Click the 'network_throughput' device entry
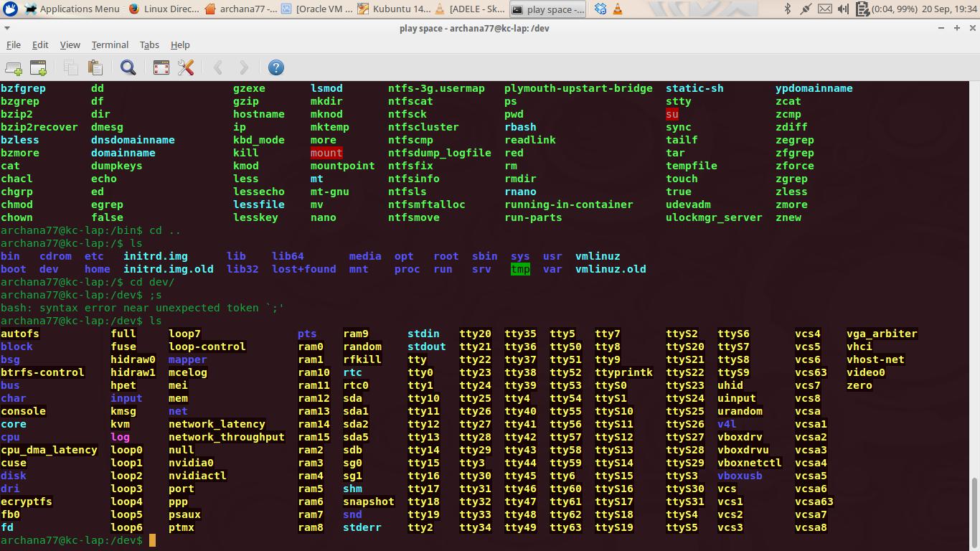This screenshot has height=551, width=980. [227, 437]
